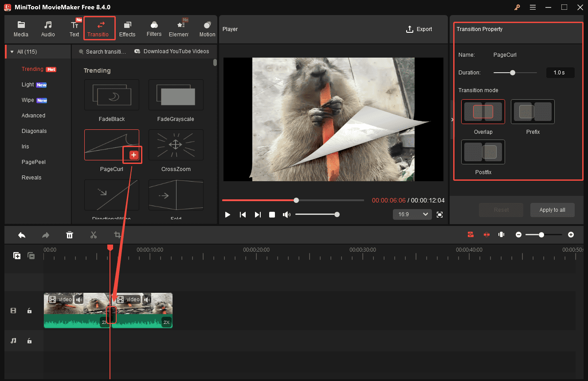Click Export to save the video
Image resolution: width=588 pixels, height=381 pixels.
[x=419, y=29]
